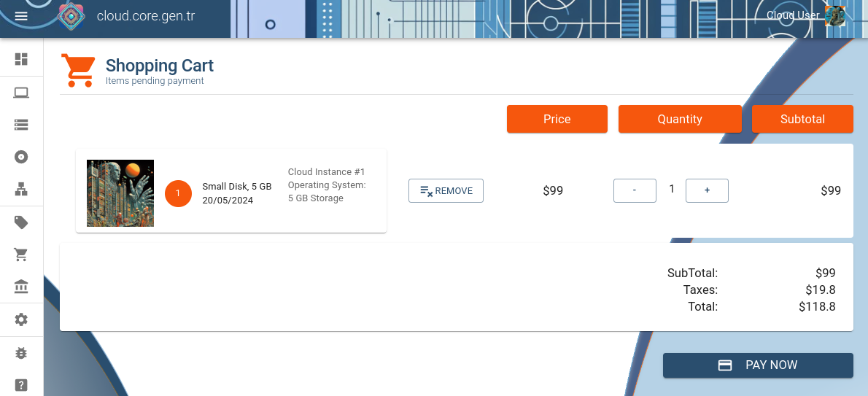This screenshot has height=396, width=868.
Task: Open the bank building icon in sidebar
Action: pyautogui.click(x=21, y=286)
